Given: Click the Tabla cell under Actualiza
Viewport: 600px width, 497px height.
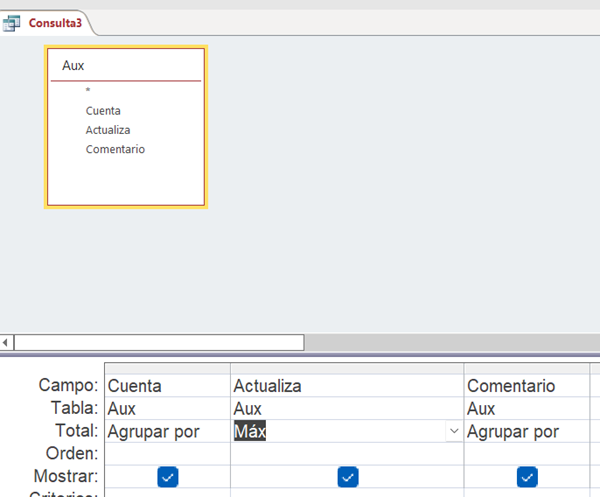Looking at the screenshot, I should [x=347, y=409].
